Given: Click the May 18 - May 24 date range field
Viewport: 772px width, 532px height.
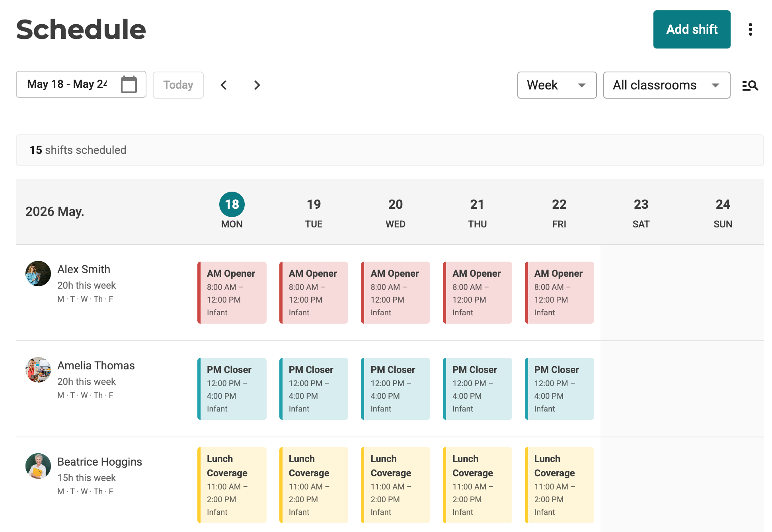Looking at the screenshot, I should pyautogui.click(x=81, y=84).
